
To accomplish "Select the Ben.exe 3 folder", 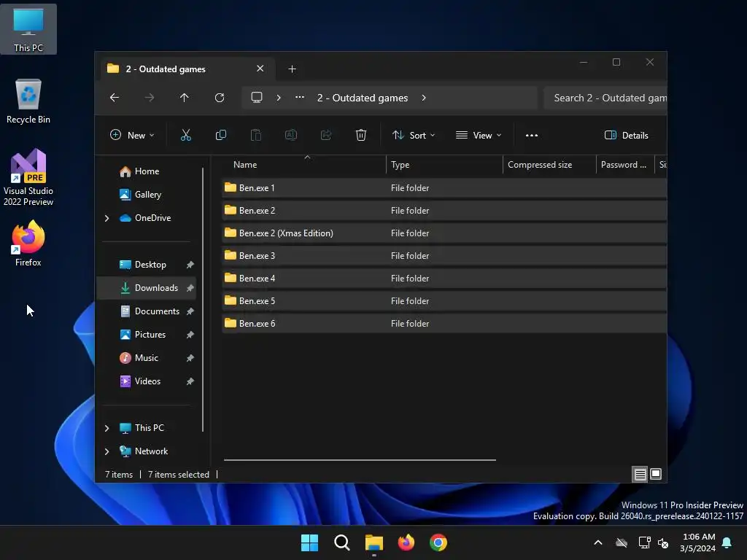I will pos(444,256).
